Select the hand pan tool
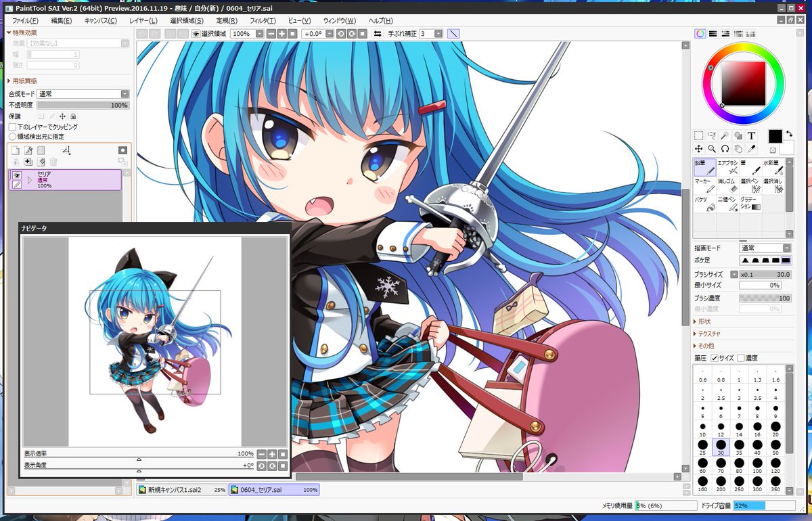This screenshot has width=812, height=521. (x=738, y=148)
